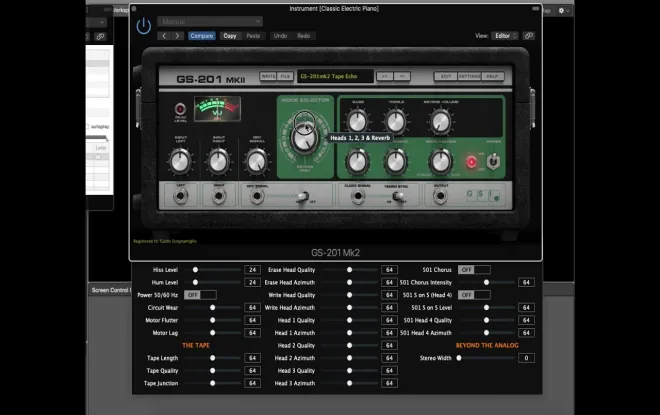660x415 pixels.
Task: Click the Input Right knob
Action: (218, 162)
